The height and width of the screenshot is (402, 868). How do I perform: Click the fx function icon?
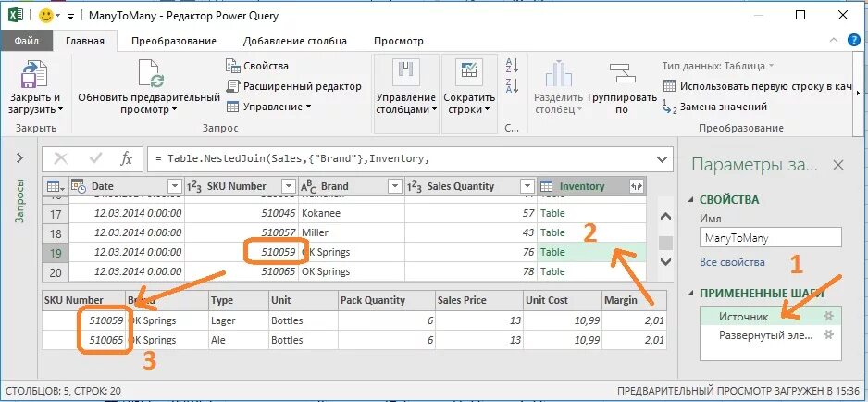[127, 159]
